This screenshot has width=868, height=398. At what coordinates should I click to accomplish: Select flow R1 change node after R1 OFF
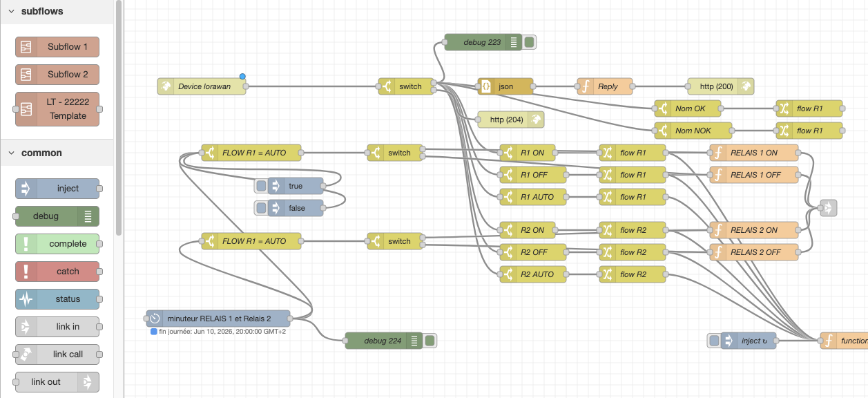(x=633, y=175)
